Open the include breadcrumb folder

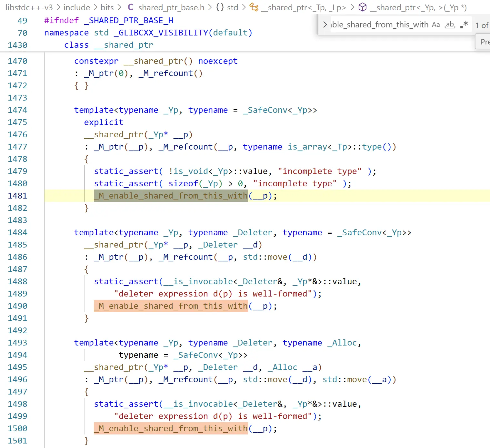point(77,7)
